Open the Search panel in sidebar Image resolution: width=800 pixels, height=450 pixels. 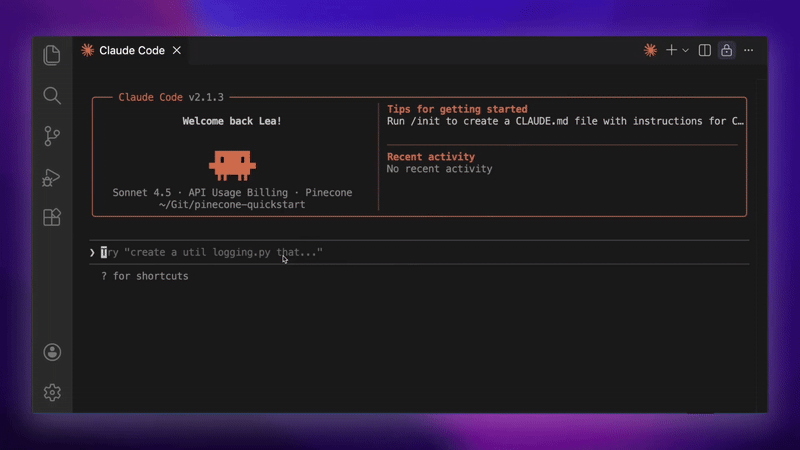(x=52, y=96)
